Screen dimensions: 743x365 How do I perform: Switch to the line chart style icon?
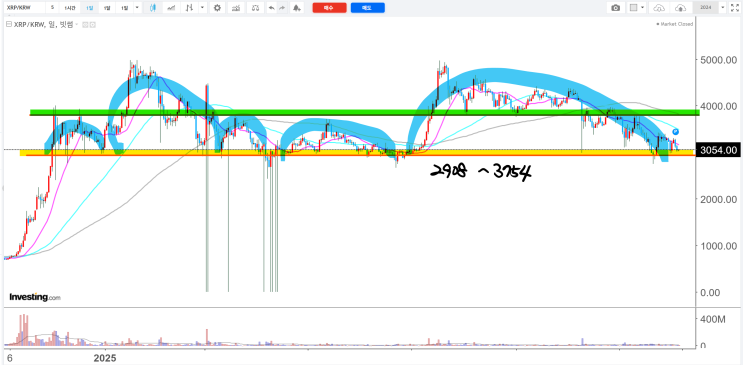click(171, 8)
